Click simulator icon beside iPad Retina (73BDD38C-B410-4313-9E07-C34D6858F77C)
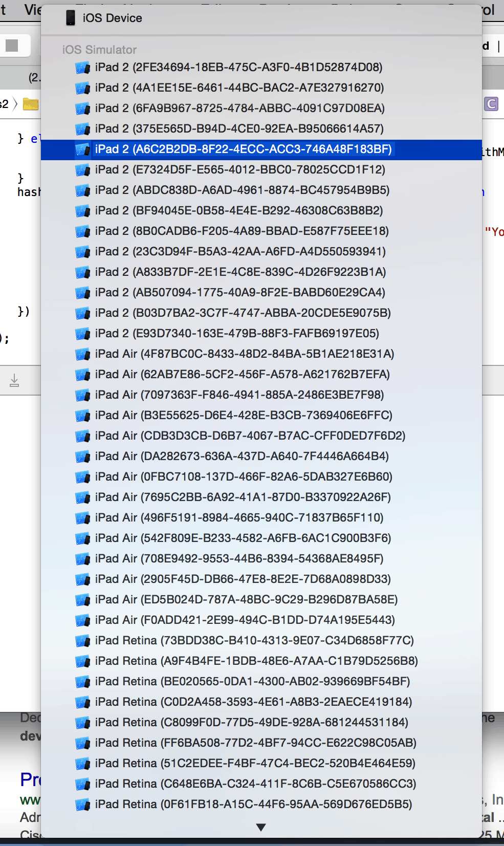Image resolution: width=504 pixels, height=846 pixels. (x=83, y=641)
